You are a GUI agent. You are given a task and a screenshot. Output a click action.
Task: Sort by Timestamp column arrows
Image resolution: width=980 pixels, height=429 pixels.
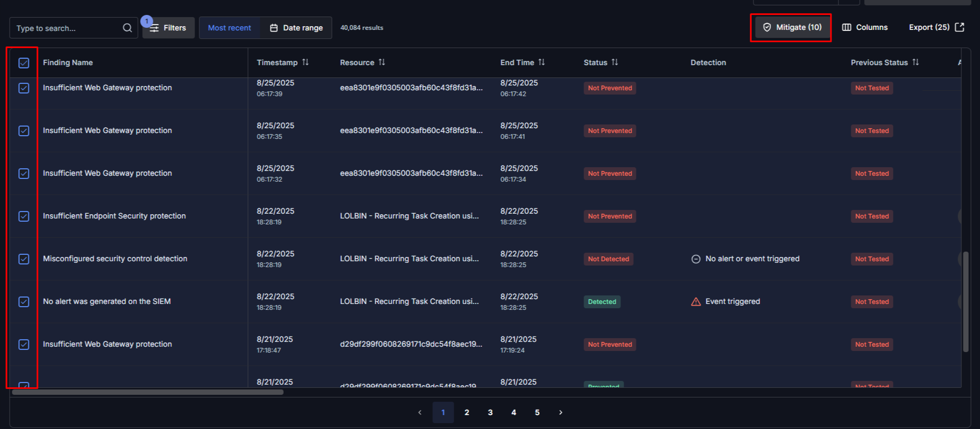point(305,63)
